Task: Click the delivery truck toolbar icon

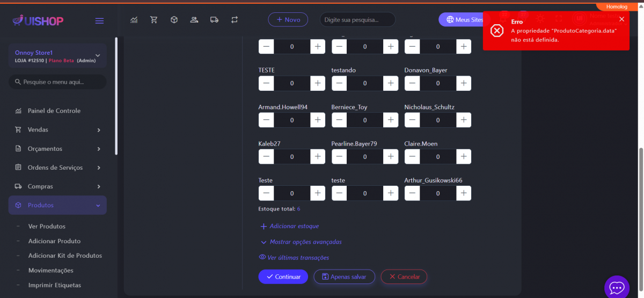Action: click(214, 20)
